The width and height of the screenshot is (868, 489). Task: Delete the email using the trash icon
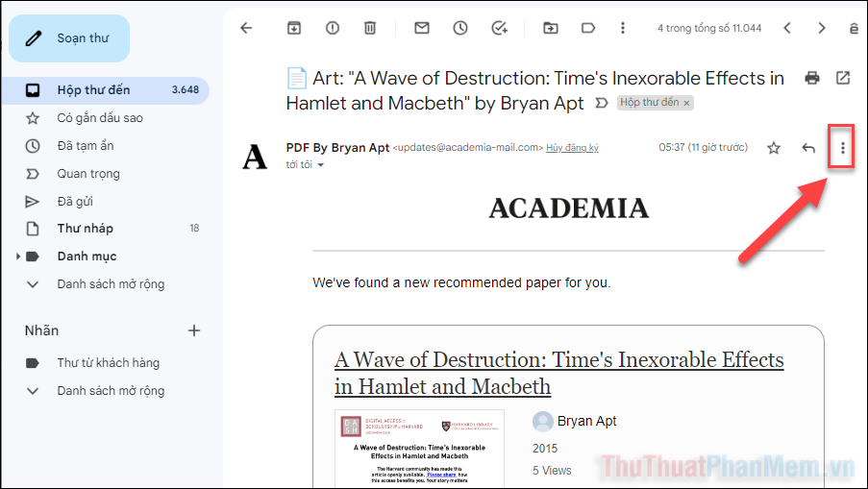coord(370,28)
